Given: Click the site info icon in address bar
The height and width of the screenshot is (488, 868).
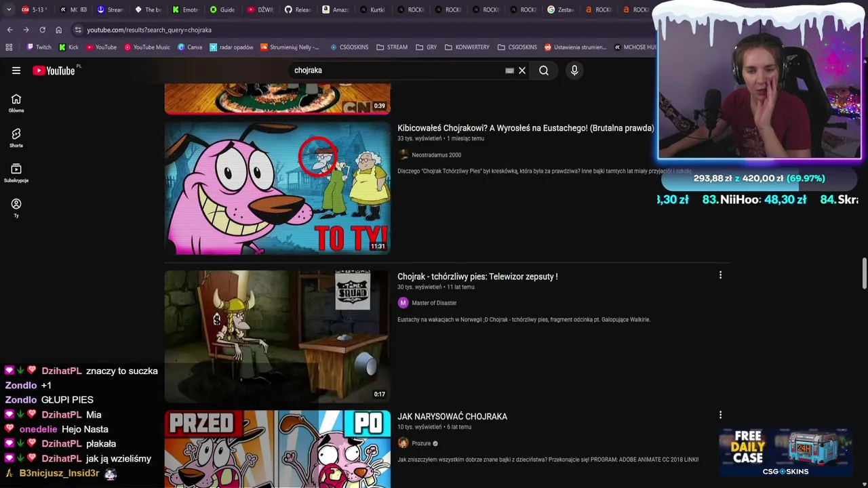Looking at the screenshot, I should pos(78,30).
